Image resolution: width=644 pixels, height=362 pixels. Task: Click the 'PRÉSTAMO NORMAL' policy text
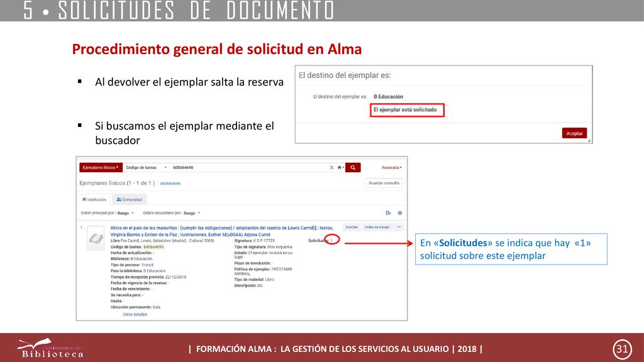tap(263, 271)
